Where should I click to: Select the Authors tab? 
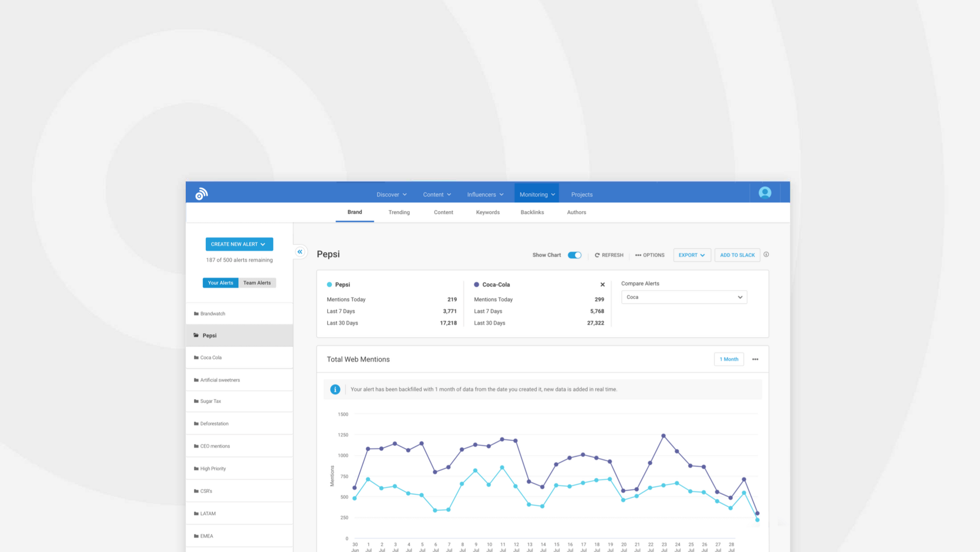tap(577, 213)
